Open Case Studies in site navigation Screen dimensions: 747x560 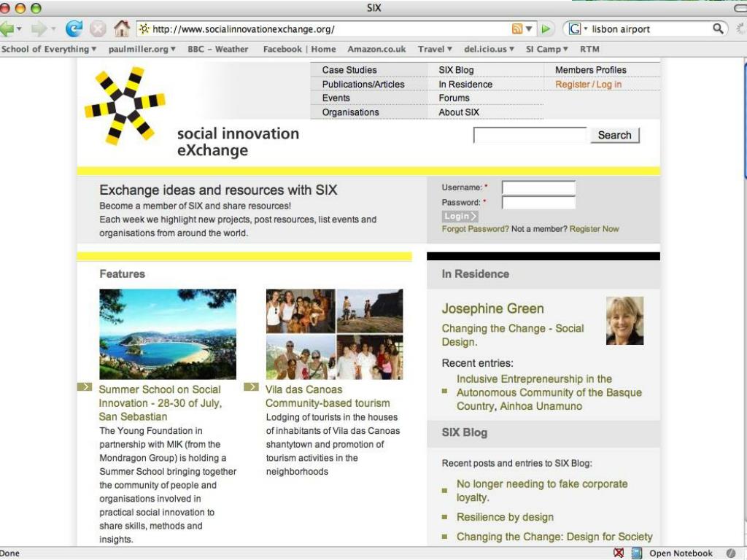pyautogui.click(x=349, y=70)
